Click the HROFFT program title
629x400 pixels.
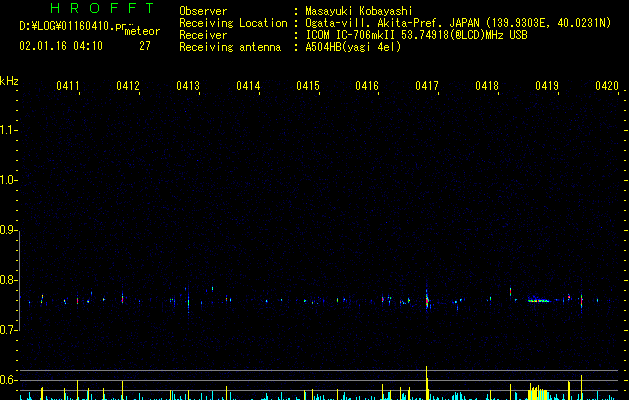coord(102,8)
